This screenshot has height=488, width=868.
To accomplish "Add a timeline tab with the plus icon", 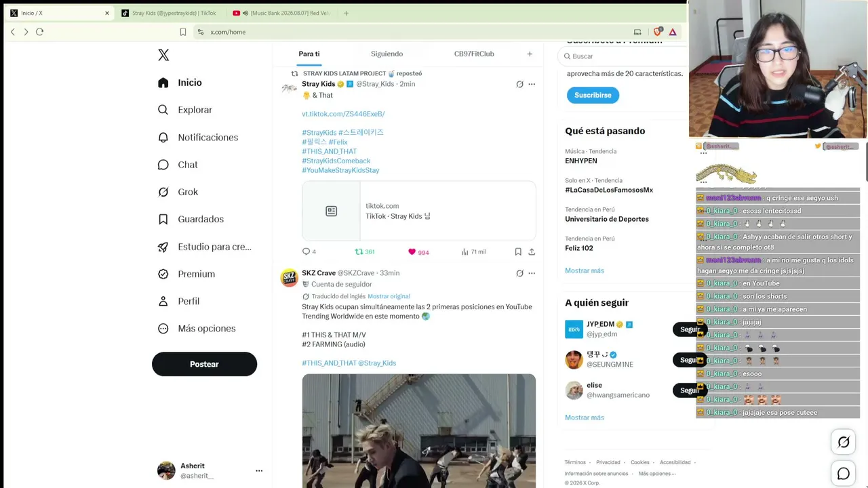I will point(530,54).
